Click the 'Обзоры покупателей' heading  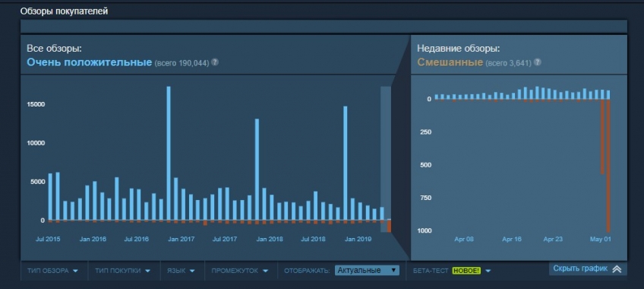pos(64,11)
